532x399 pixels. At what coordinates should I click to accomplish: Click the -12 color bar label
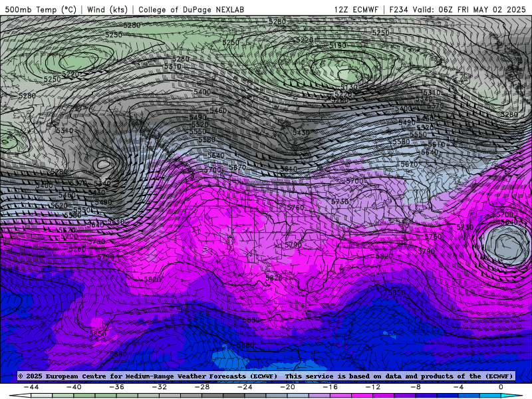point(373,387)
